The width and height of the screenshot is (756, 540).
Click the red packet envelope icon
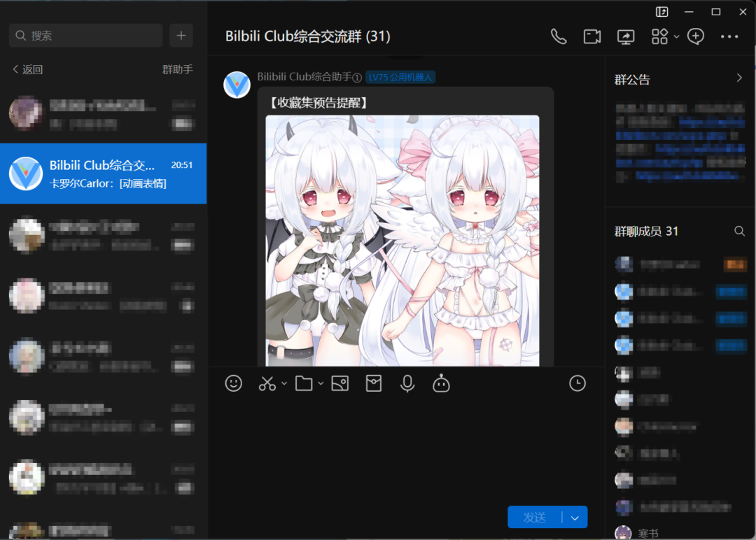[374, 383]
